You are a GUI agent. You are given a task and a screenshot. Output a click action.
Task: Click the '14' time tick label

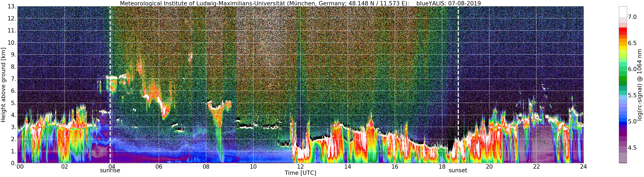pos(347,166)
